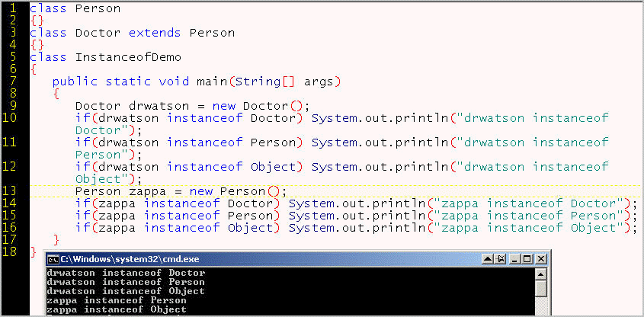Click line number 1 in the gutter
644x317 pixels.
tap(13, 8)
